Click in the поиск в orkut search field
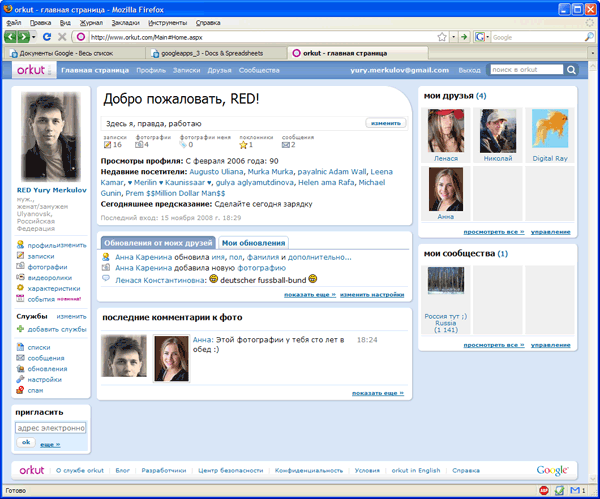The image size is (600, 499). point(527,70)
